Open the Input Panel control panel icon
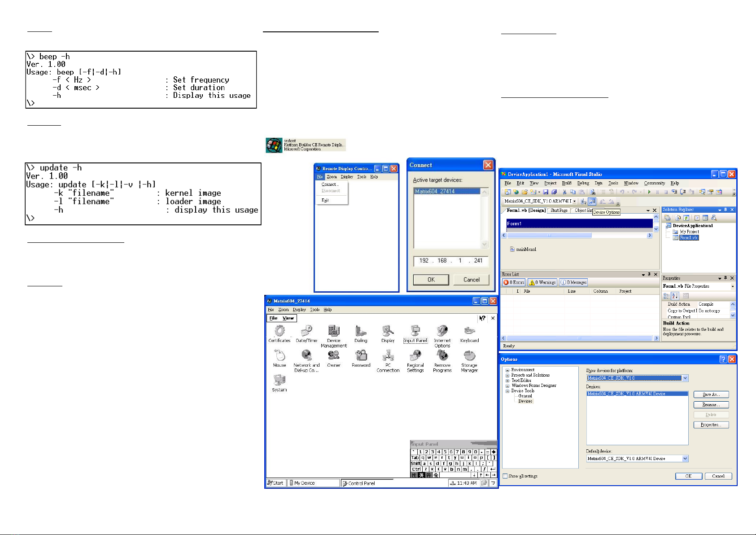The image size is (756, 535). pos(415,333)
